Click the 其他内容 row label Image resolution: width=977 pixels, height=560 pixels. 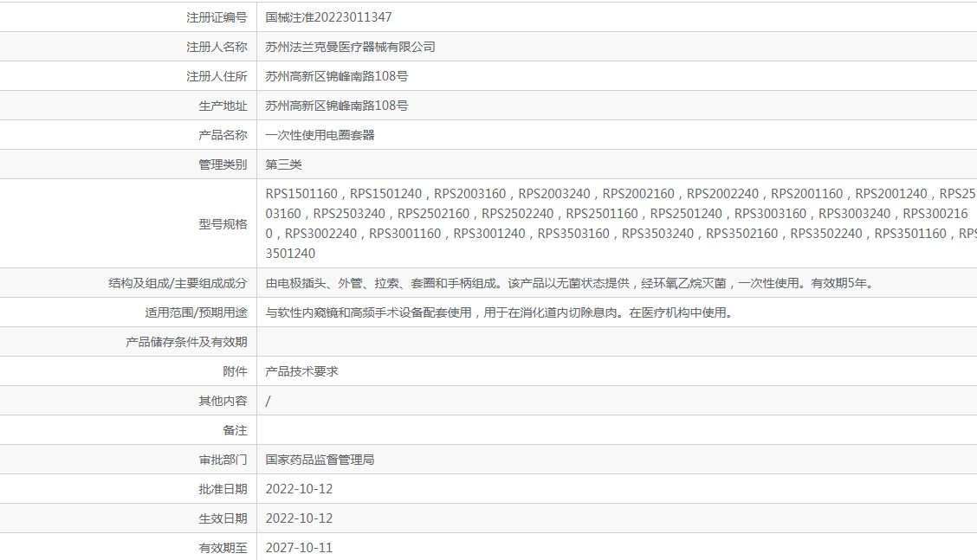pos(223,401)
